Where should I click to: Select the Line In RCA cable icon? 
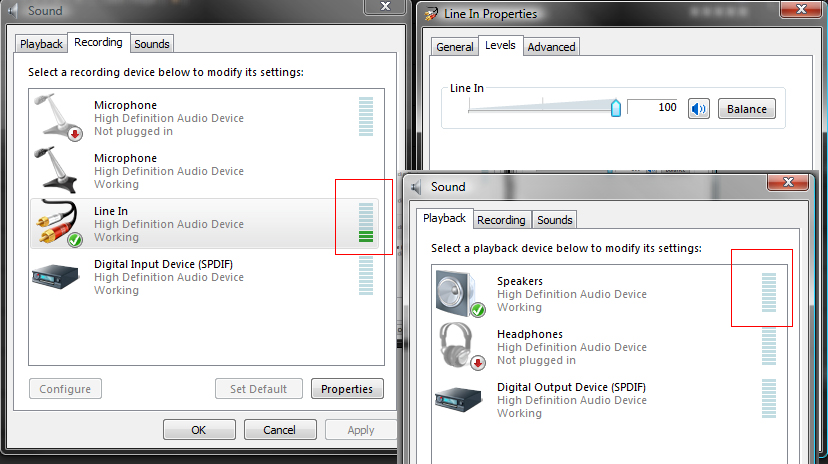[x=58, y=223]
